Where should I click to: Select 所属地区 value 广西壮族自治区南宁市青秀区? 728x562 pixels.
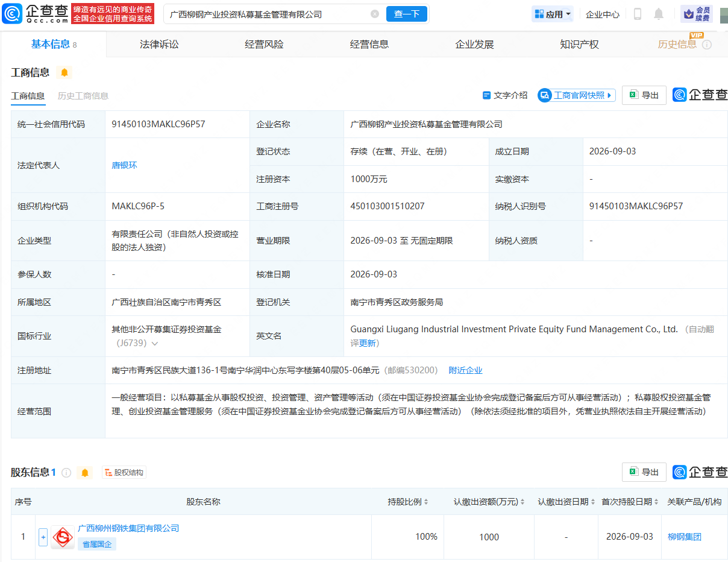[166, 302]
